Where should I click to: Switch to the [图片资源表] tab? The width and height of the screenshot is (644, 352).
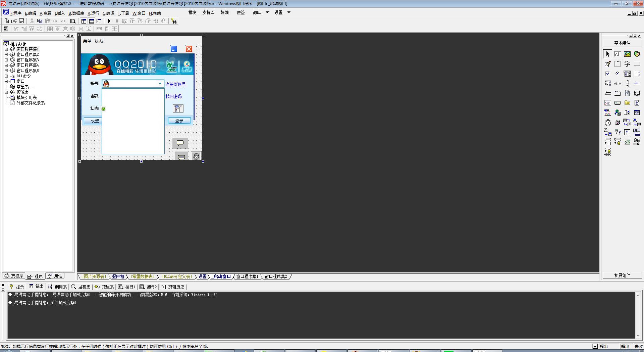click(x=94, y=276)
